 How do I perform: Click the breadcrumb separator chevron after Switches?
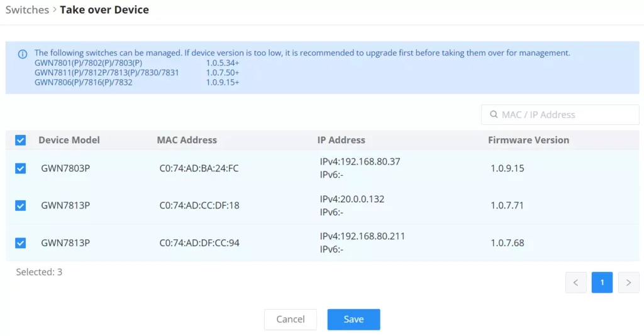(55, 9)
